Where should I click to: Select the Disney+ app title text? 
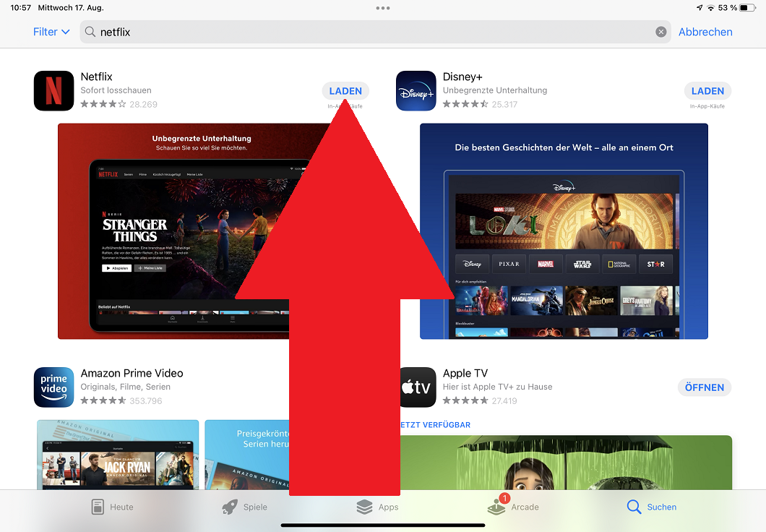pos(462,77)
